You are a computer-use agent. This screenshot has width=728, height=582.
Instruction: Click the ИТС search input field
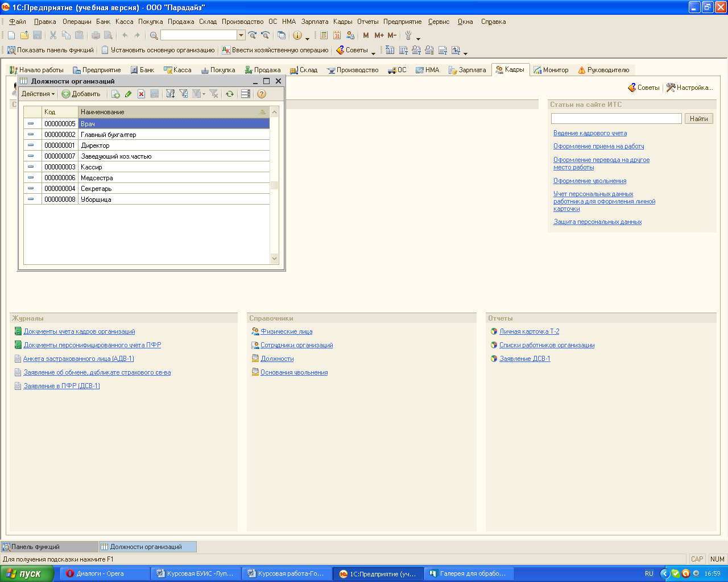[x=616, y=118]
